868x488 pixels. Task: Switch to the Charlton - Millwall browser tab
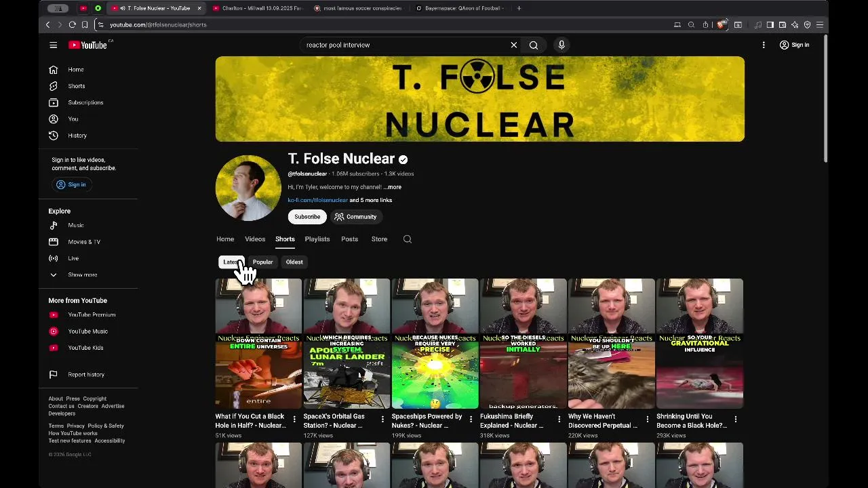[256, 8]
